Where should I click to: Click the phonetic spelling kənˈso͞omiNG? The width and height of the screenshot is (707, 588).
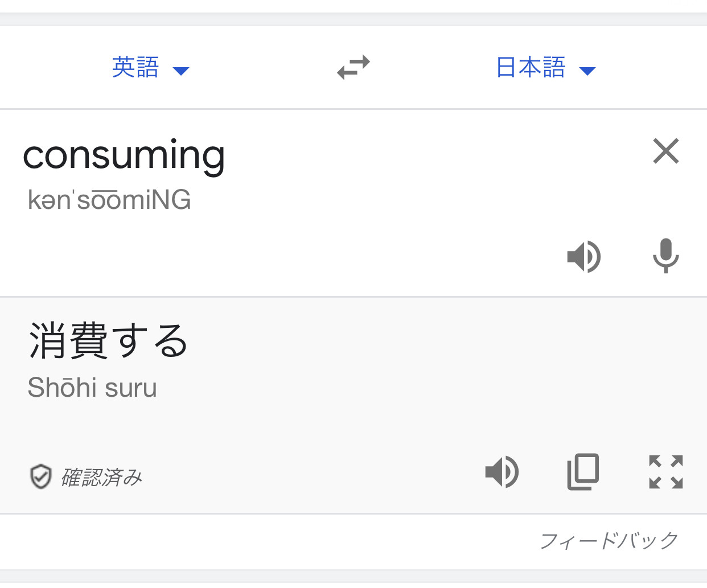click(x=109, y=200)
